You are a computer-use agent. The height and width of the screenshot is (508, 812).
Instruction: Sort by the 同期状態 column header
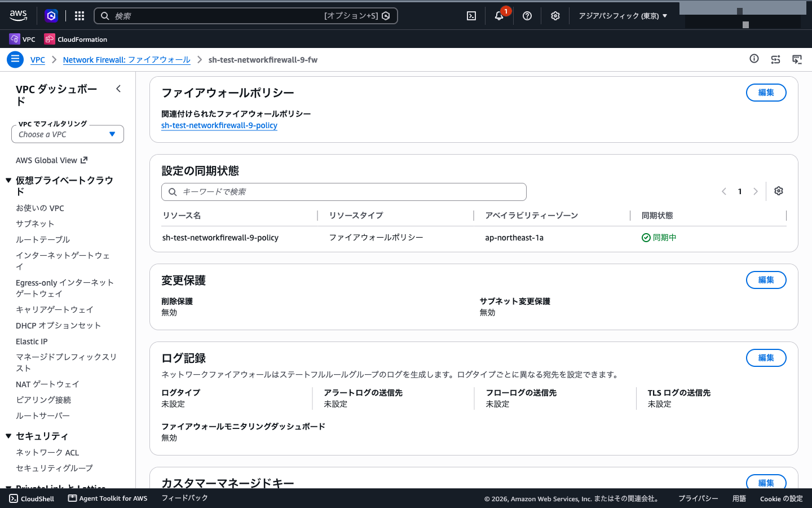[657, 215]
